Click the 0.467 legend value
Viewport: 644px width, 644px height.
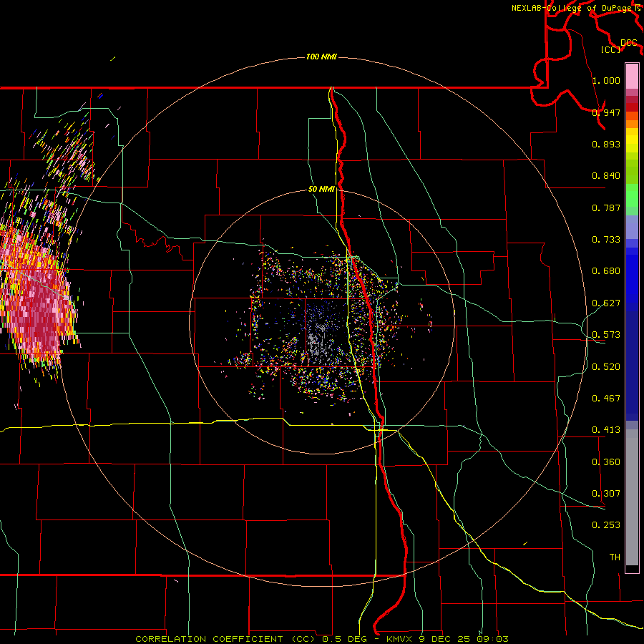606,398
